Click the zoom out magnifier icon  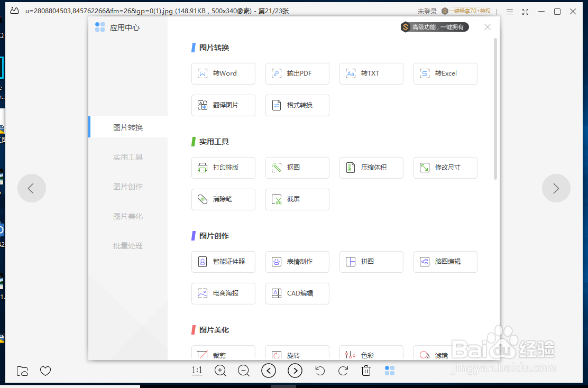click(244, 371)
